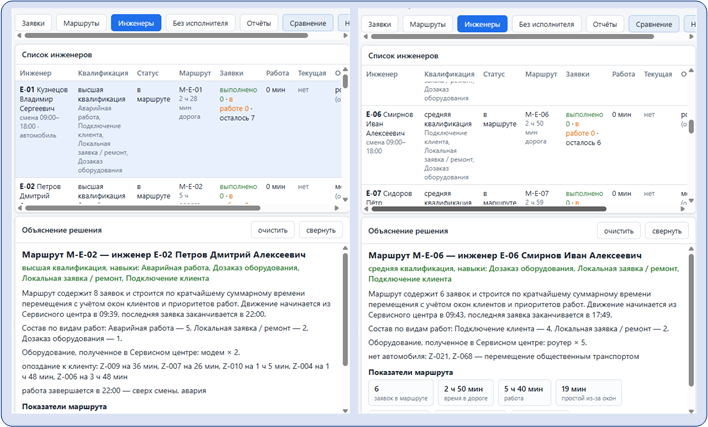
Task: Click Показатели маршрута heading in left panel
Action: coord(64,407)
